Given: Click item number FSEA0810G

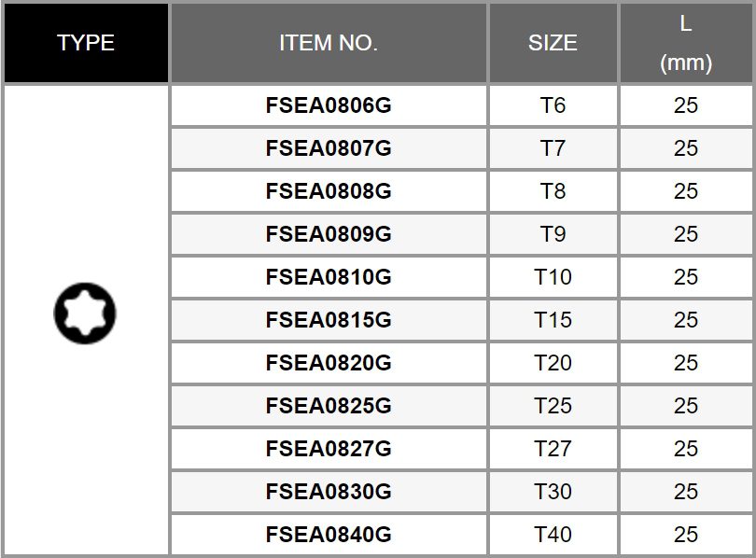Looking at the screenshot, I should pyautogui.click(x=329, y=277).
